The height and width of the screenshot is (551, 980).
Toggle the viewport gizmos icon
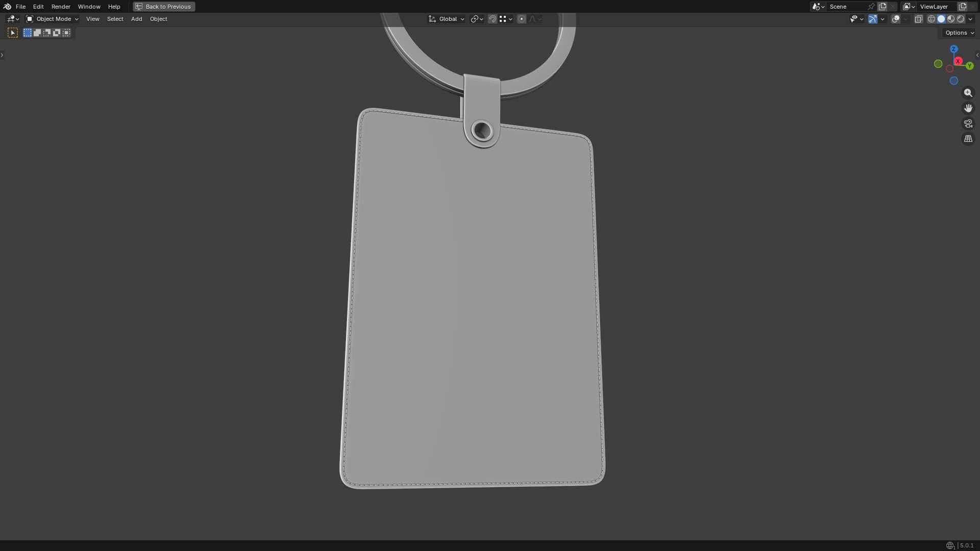[873, 19]
